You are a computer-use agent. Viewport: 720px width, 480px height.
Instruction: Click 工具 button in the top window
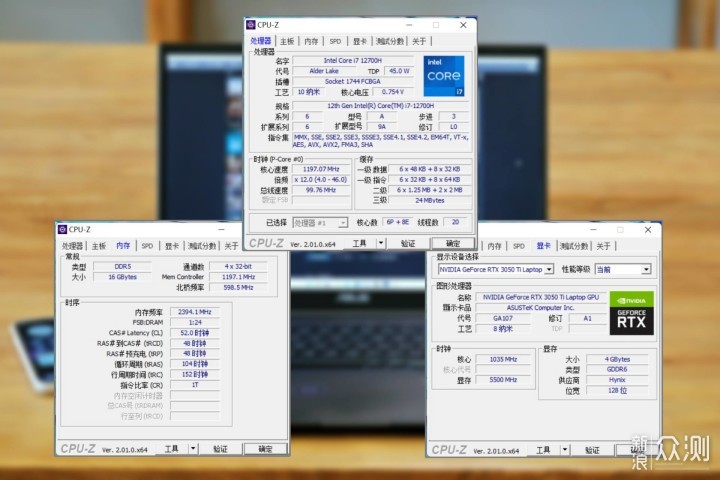click(359, 243)
